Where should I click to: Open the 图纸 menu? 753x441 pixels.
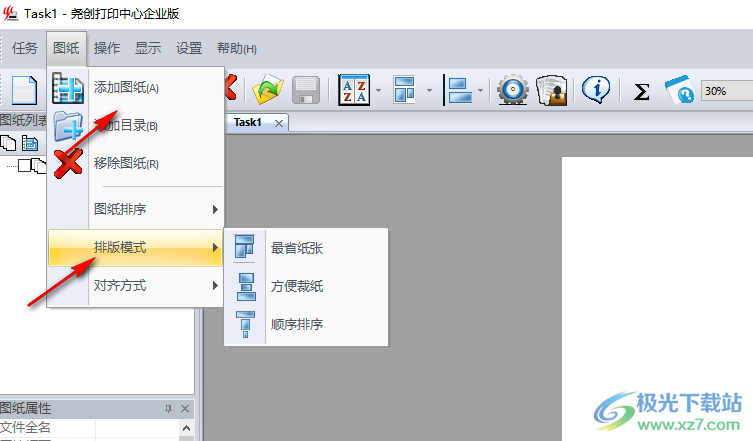click(x=66, y=48)
